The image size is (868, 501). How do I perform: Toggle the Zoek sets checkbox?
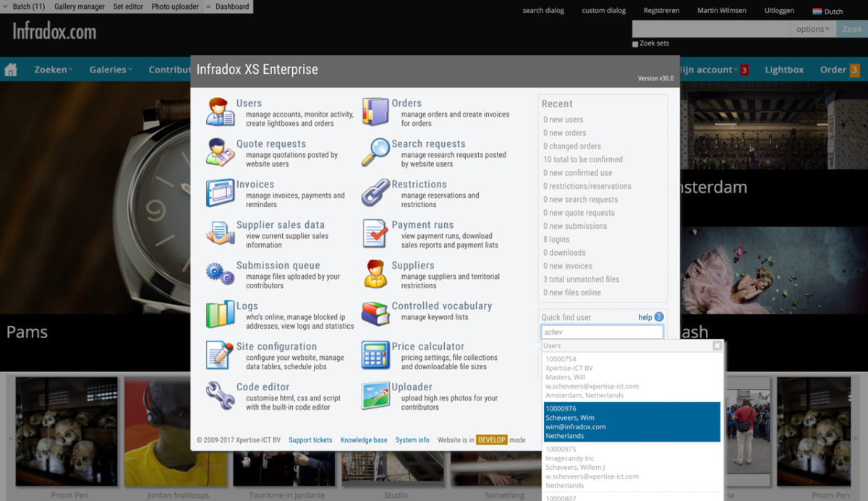tap(635, 44)
